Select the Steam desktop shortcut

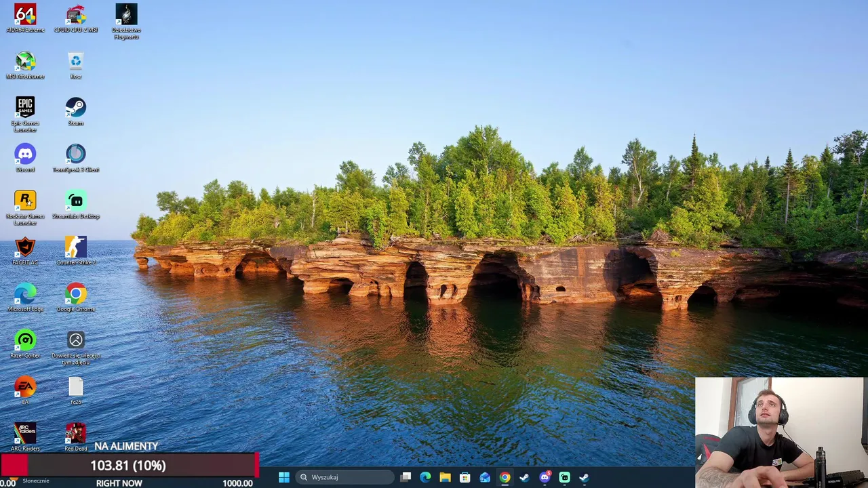76,111
